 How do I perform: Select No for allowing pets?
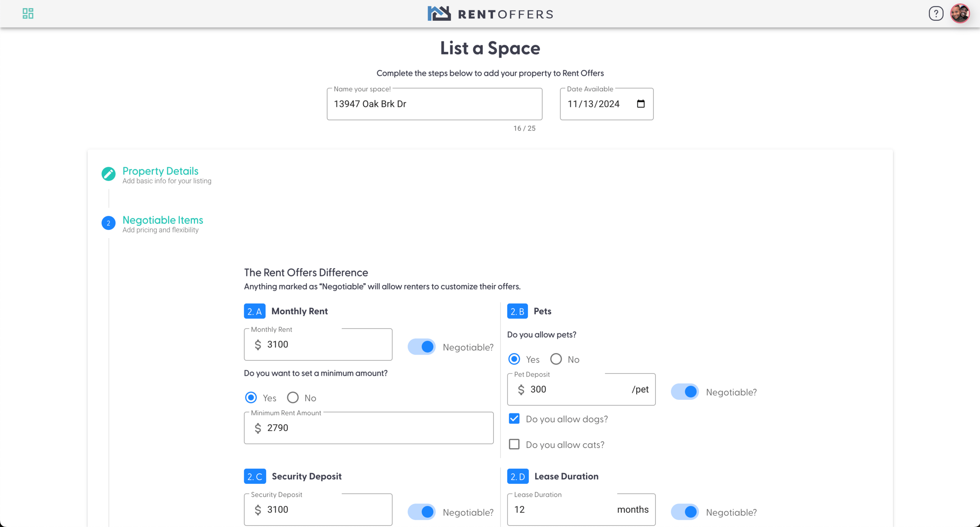[556, 359]
